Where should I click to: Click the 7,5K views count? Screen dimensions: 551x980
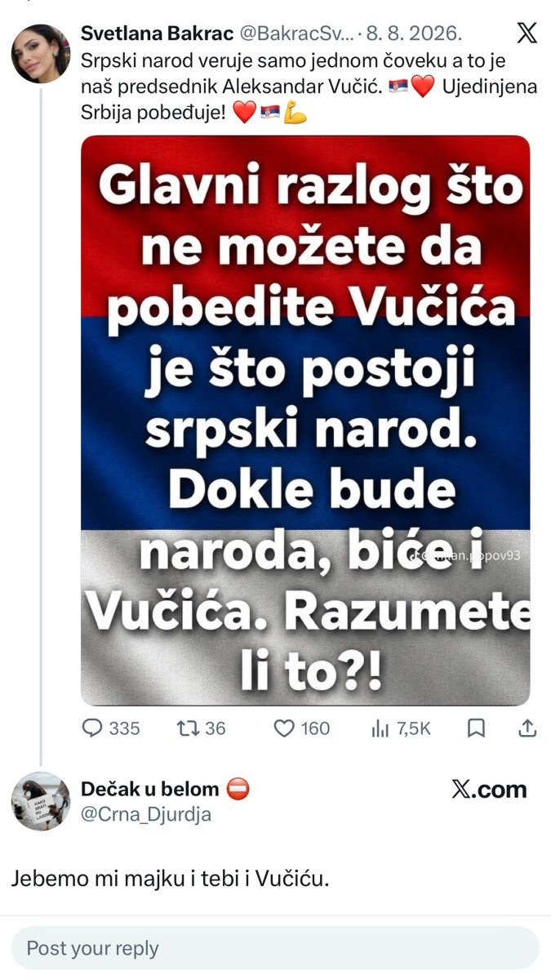tap(414, 728)
